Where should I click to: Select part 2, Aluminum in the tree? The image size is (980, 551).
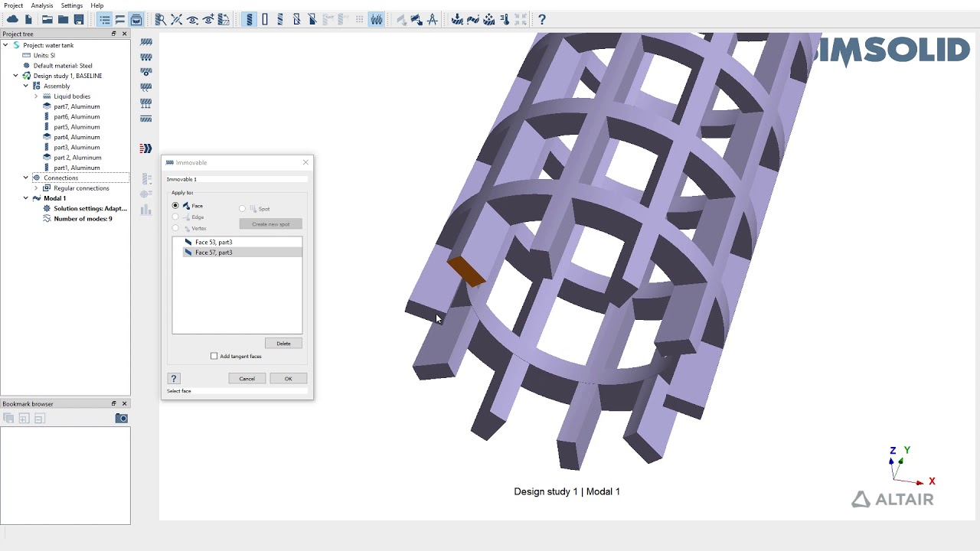(77, 158)
